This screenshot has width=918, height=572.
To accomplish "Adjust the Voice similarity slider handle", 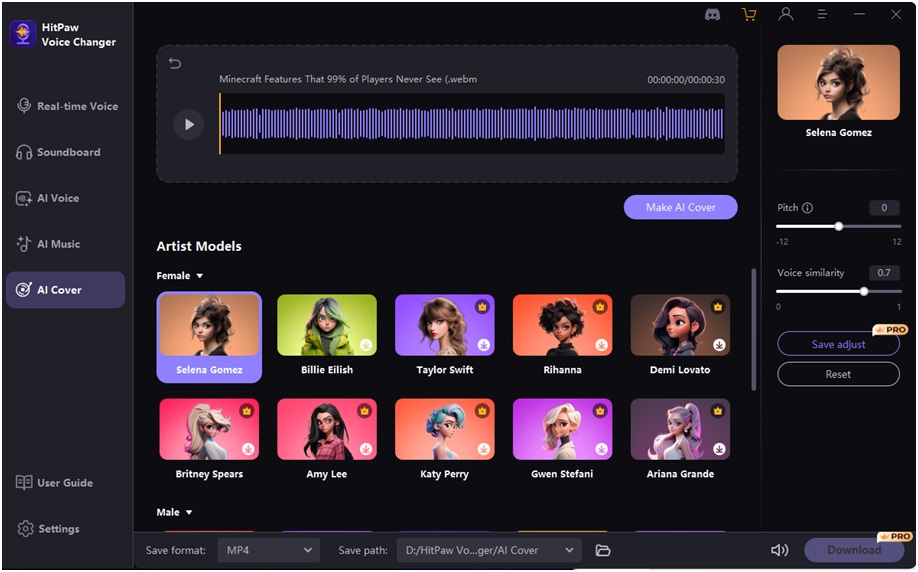I will tap(864, 291).
